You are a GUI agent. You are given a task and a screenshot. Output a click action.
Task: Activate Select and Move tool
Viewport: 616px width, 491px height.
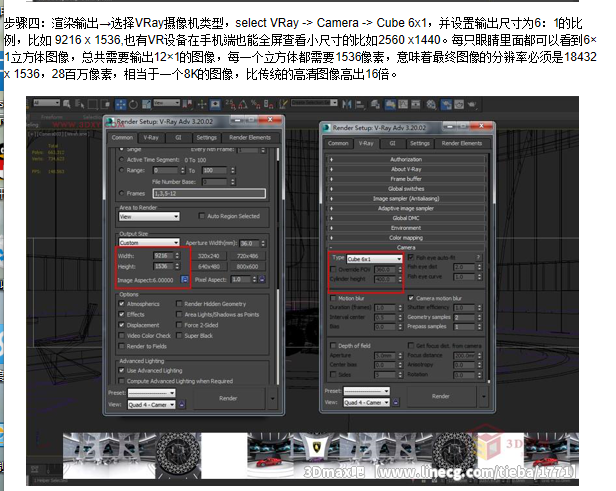click(x=121, y=104)
